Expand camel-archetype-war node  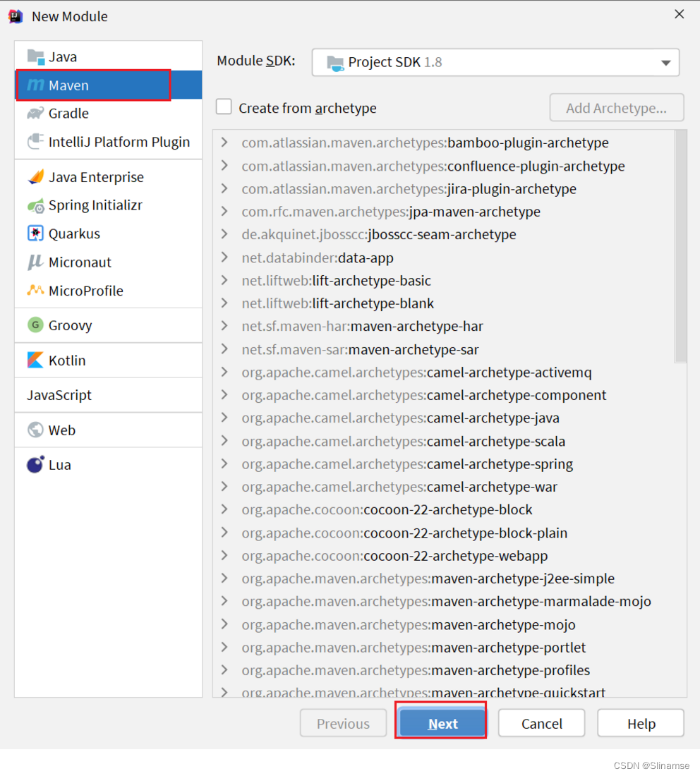click(225, 487)
